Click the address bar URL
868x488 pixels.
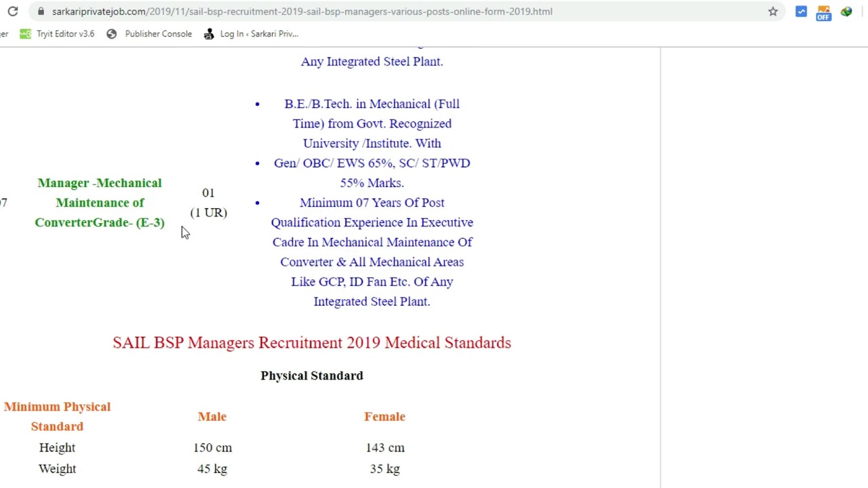point(302,12)
